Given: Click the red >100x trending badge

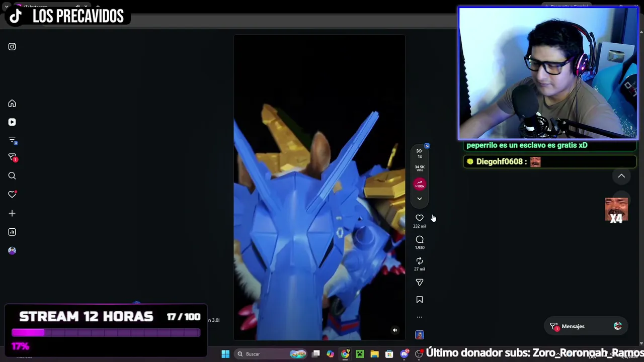Looking at the screenshot, I should [x=420, y=185].
